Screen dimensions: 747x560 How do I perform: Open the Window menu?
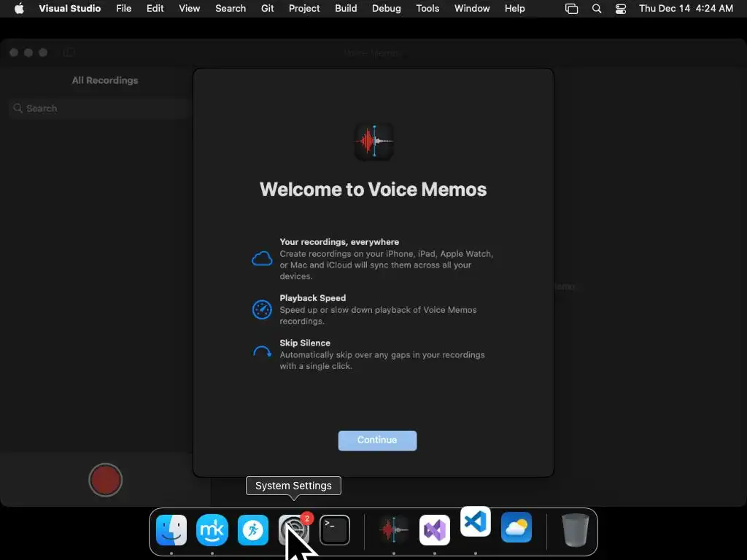(x=472, y=8)
